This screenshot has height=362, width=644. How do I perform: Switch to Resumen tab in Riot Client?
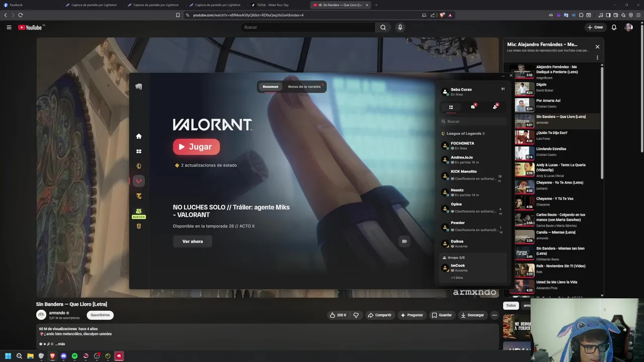(270, 86)
